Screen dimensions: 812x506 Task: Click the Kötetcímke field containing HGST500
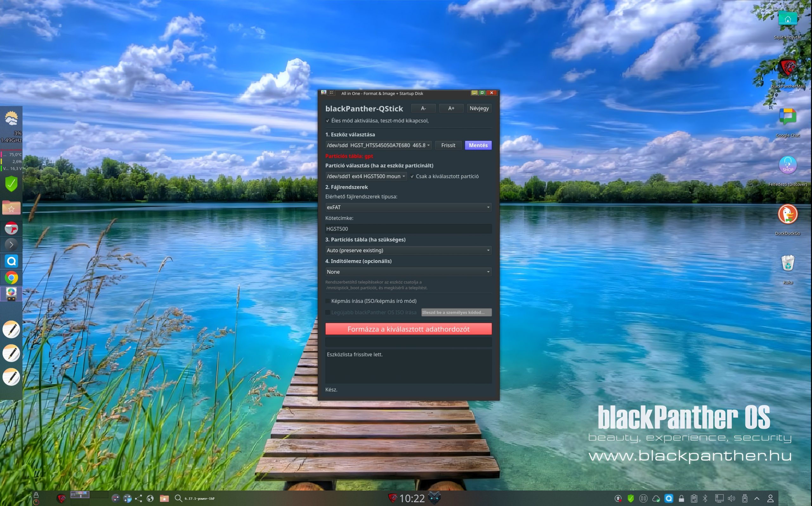408,229
